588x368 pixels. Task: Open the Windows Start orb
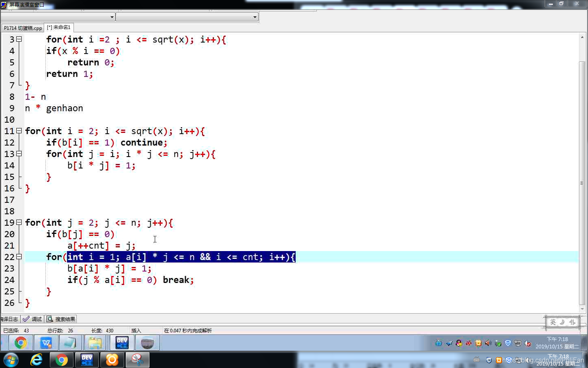[11, 360]
